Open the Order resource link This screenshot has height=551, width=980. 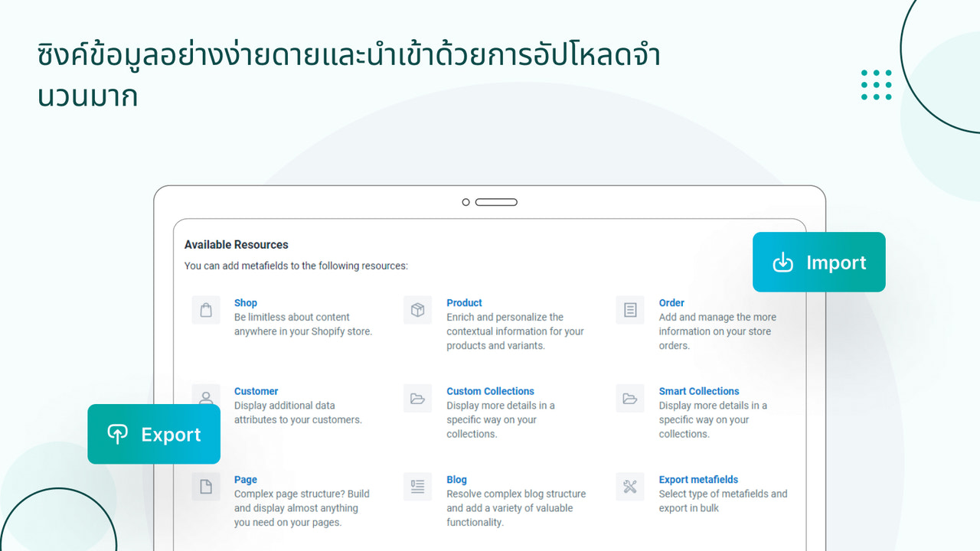tap(671, 303)
